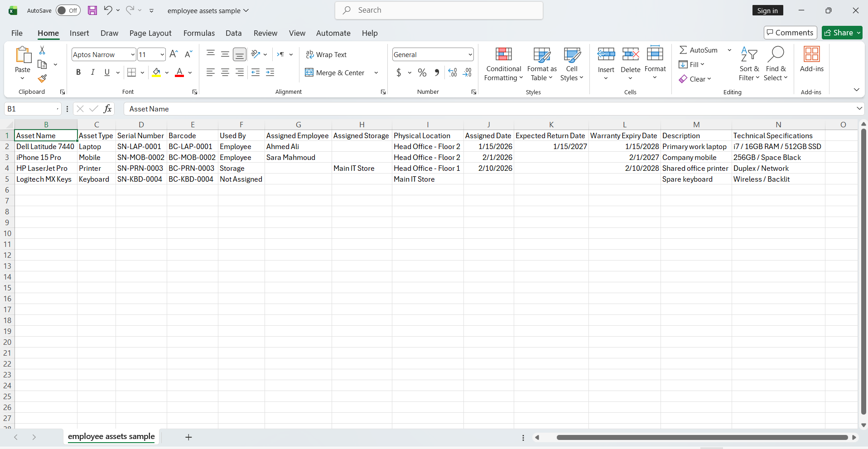The width and height of the screenshot is (868, 449).
Task: Toggle Italic formatting
Action: [93, 72]
